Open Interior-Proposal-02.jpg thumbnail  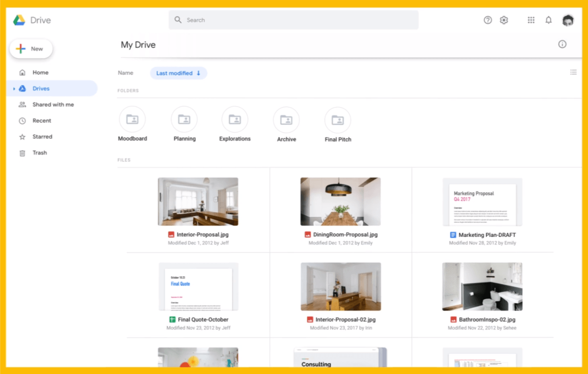tap(341, 287)
